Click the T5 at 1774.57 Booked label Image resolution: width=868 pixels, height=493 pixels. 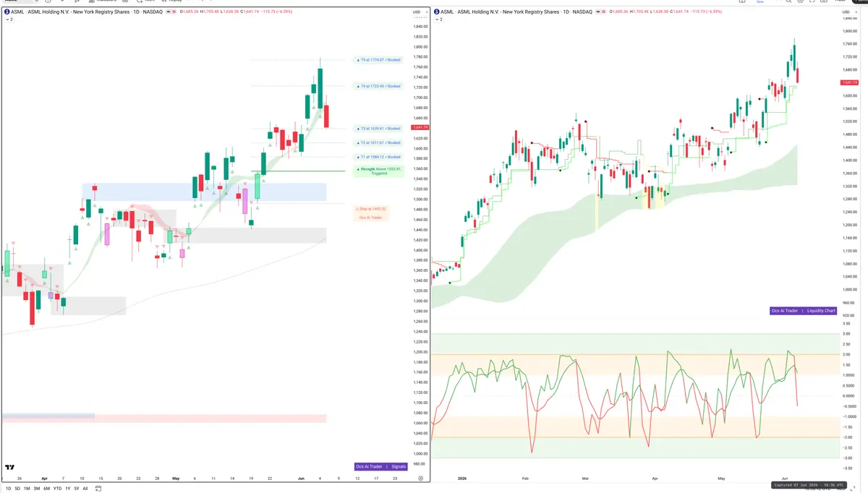[380, 60]
